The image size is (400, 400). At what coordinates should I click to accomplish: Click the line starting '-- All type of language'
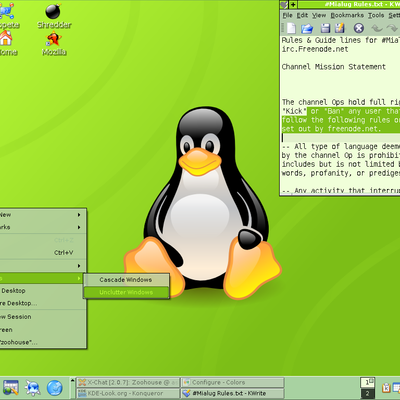340,146
